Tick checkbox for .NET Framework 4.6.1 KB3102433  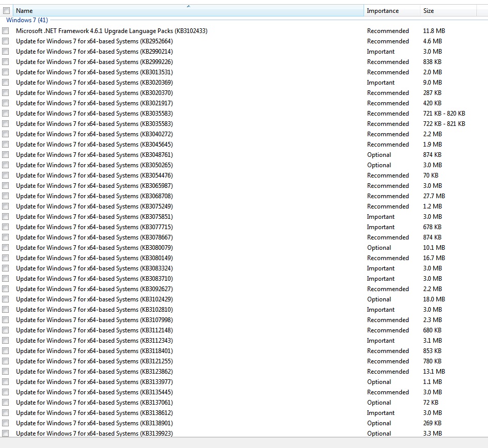pyautogui.click(x=5, y=31)
